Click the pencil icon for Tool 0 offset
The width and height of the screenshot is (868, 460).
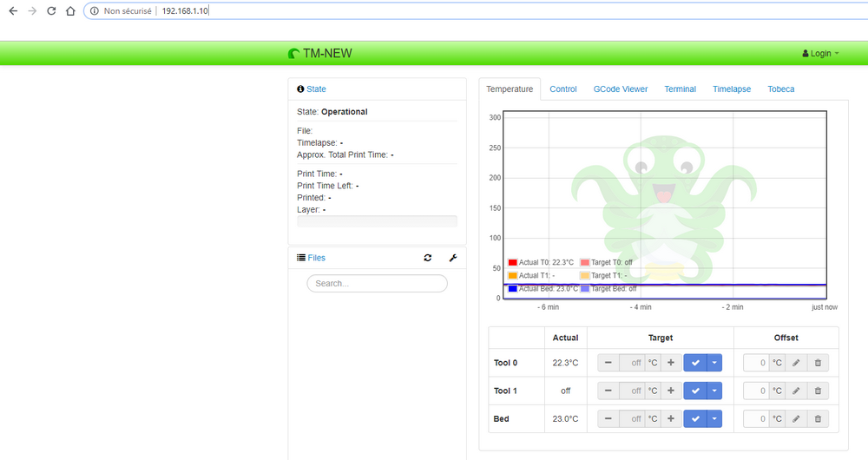796,363
